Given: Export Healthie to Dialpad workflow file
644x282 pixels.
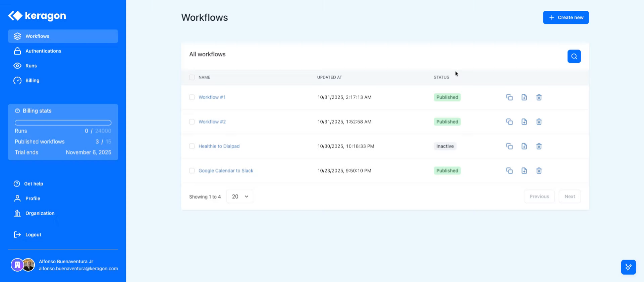Looking at the screenshot, I should click(524, 146).
